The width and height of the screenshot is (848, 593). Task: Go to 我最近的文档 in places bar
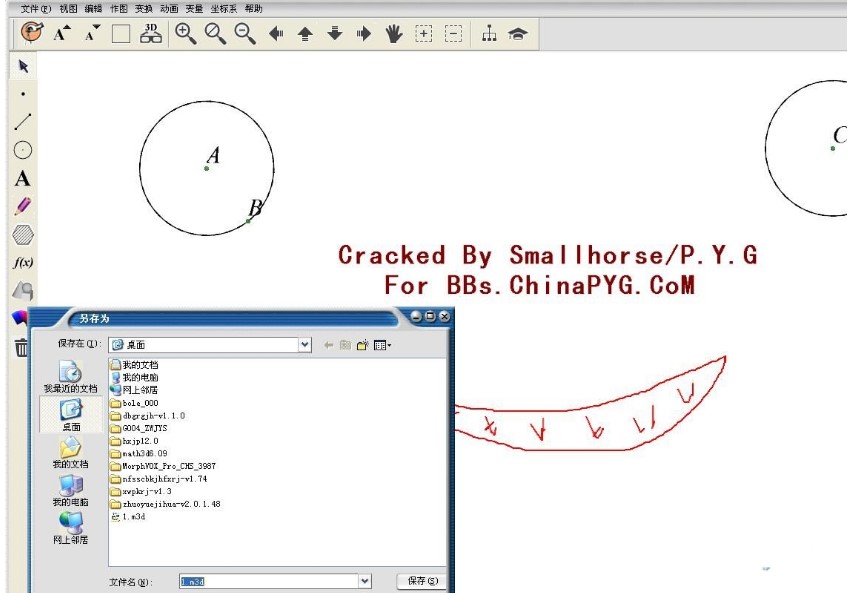[x=70, y=377]
